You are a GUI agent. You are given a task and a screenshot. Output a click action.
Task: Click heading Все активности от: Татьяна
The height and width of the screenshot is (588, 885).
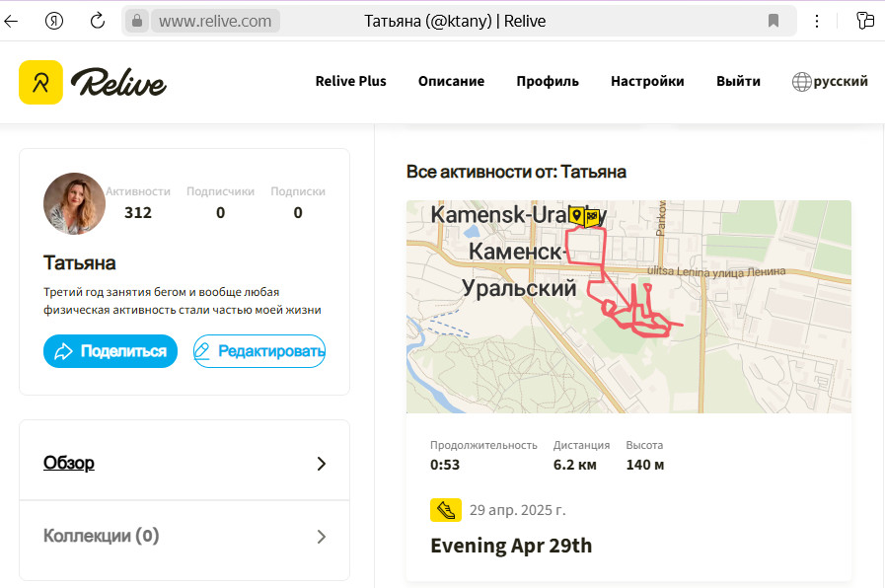[x=516, y=172]
